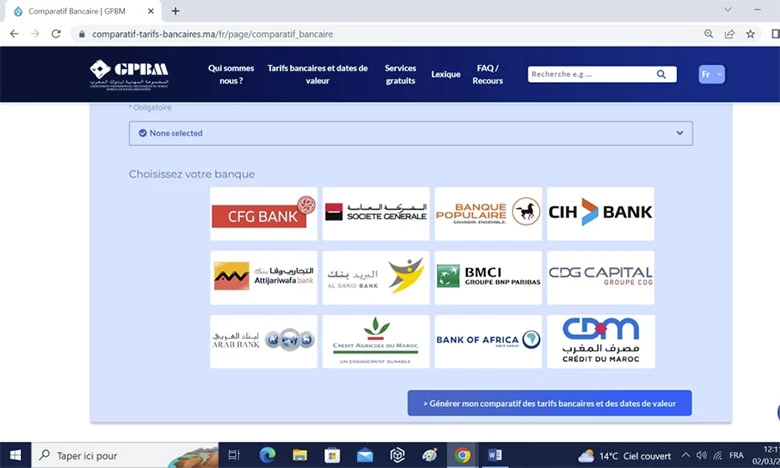This screenshot has width=780, height=468.
Task: Open the tab search chevron
Action: [728, 9]
